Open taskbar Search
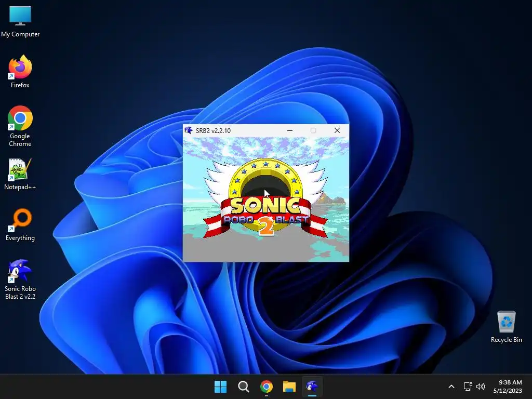The image size is (532, 399). [243, 387]
